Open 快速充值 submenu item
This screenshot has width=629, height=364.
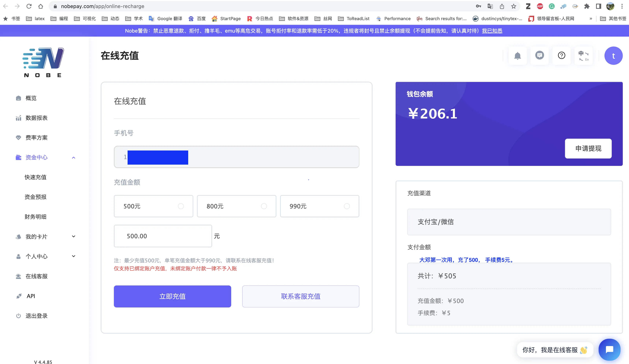click(36, 177)
